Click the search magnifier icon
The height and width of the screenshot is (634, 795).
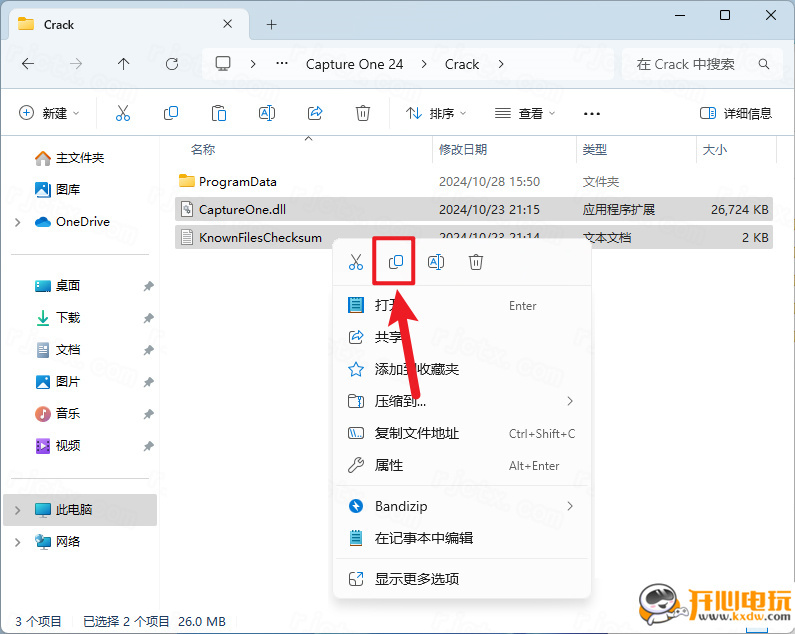pos(764,64)
